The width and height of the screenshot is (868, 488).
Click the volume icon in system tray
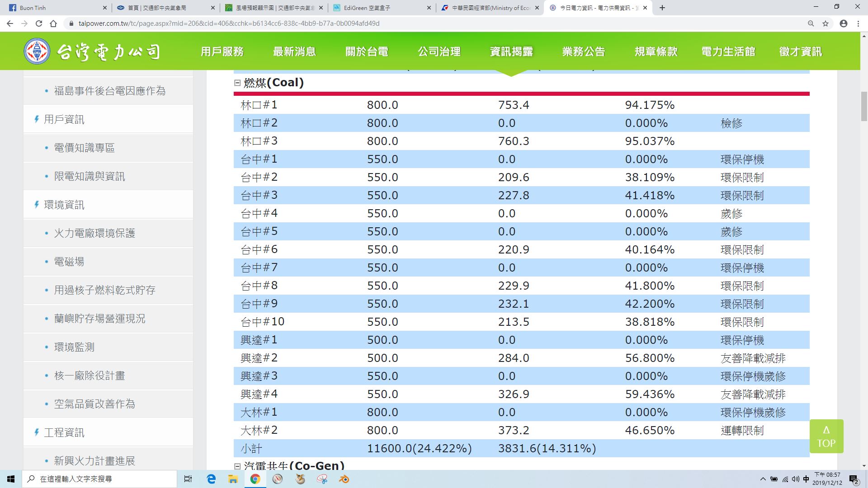pyautogui.click(x=796, y=479)
